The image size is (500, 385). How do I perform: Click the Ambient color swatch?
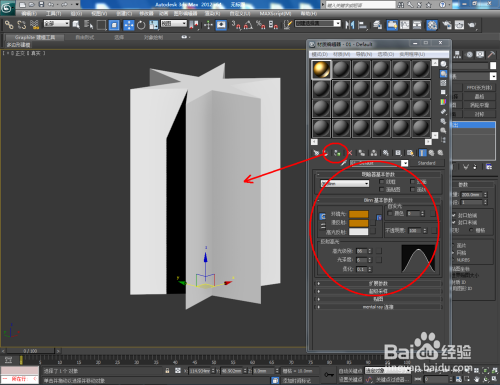click(x=359, y=214)
